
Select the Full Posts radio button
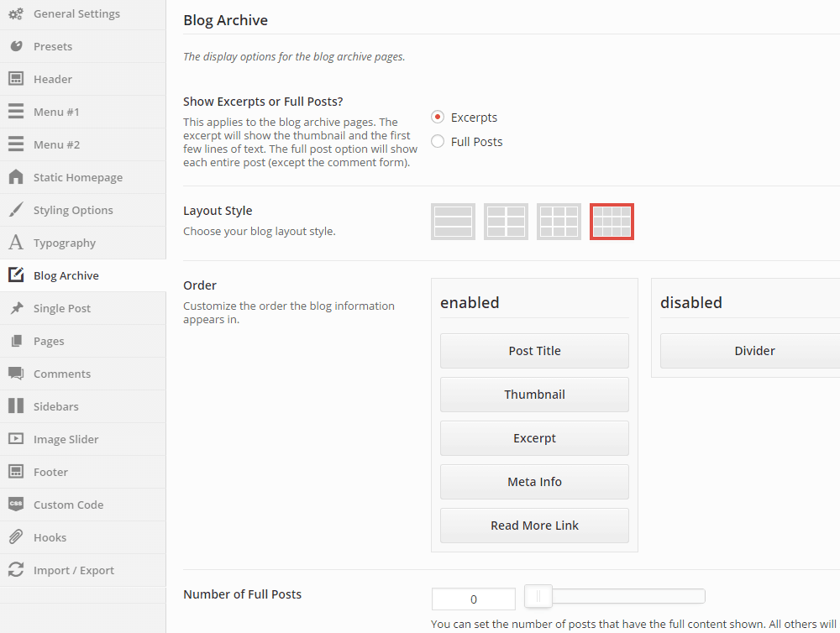(x=437, y=141)
